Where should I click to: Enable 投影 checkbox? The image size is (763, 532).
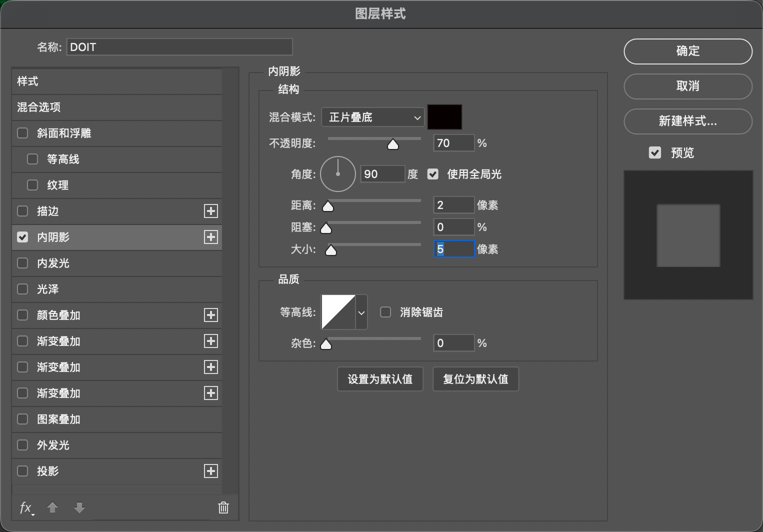click(x=22, y=471)
